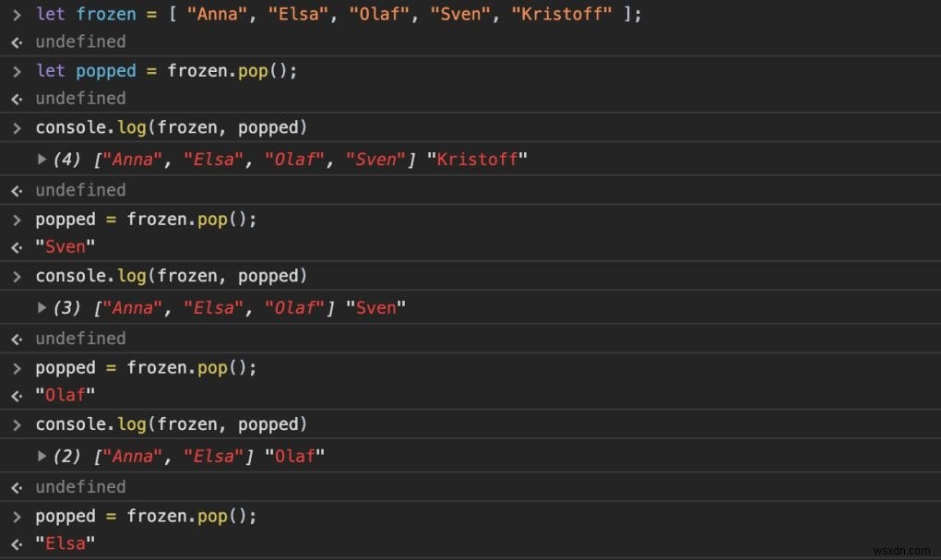Click the "Olaf" return value line
941x560 pixels.
pos(65,395)
